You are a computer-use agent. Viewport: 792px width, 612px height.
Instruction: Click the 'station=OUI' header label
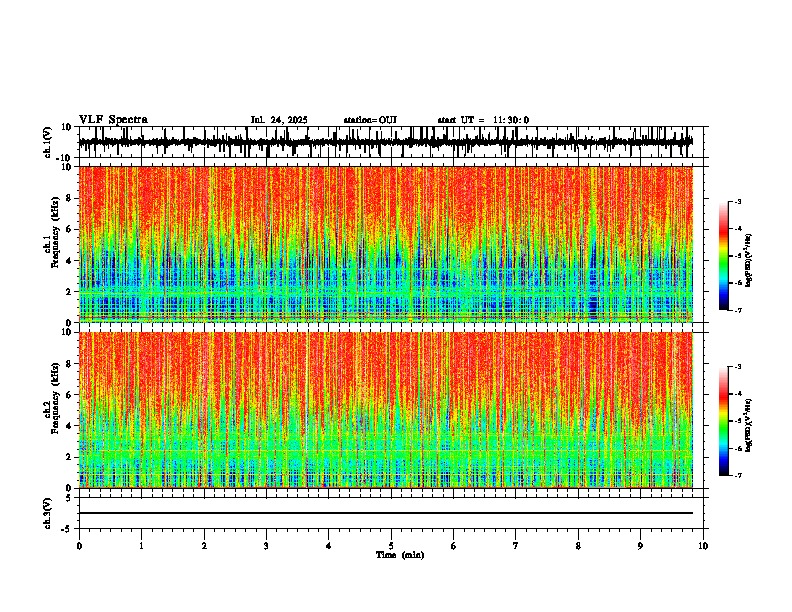click(370, 120)
